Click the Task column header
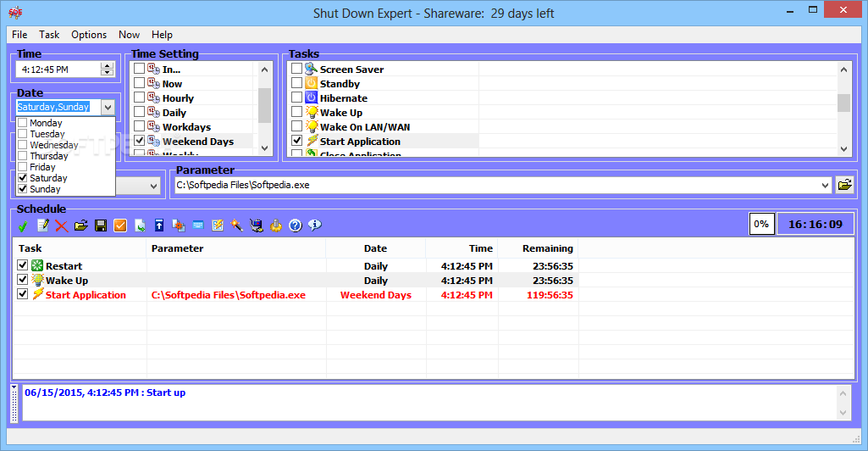 (80, 248)
